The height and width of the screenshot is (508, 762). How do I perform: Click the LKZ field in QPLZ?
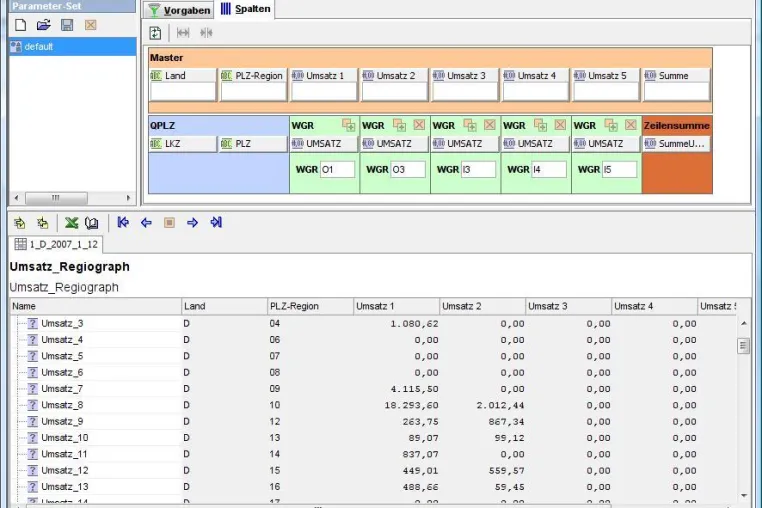[182, 144]
